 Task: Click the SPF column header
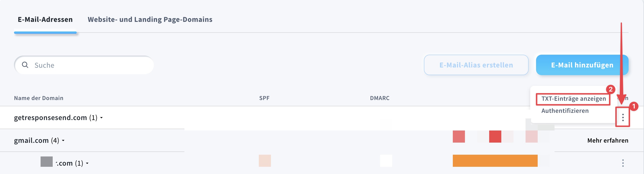click(x=264, y=98)
